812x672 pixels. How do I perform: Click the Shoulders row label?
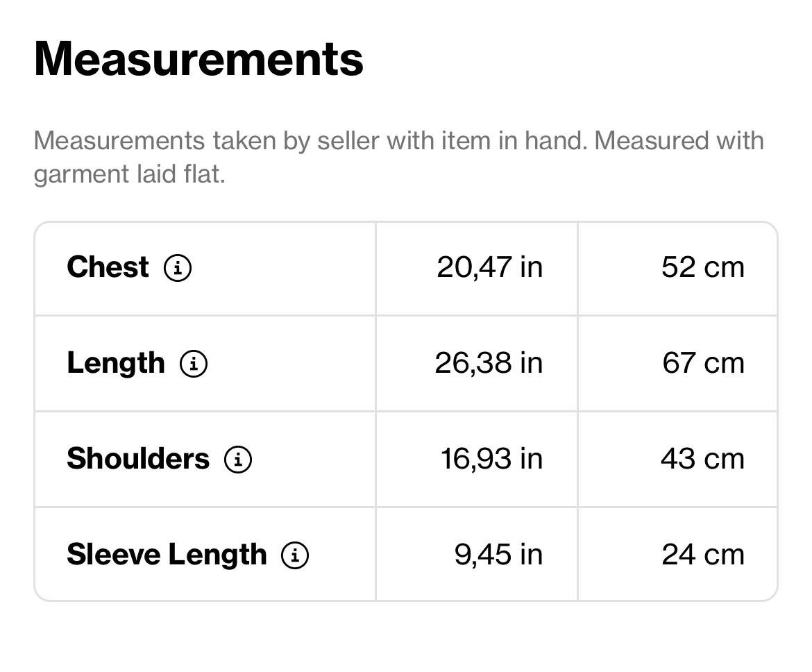pyautogui.click(x=138, y=459)
